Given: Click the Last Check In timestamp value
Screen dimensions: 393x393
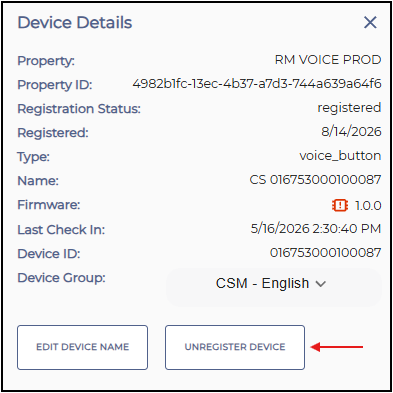Looking at the screenshot, I should tap(316, 229).
